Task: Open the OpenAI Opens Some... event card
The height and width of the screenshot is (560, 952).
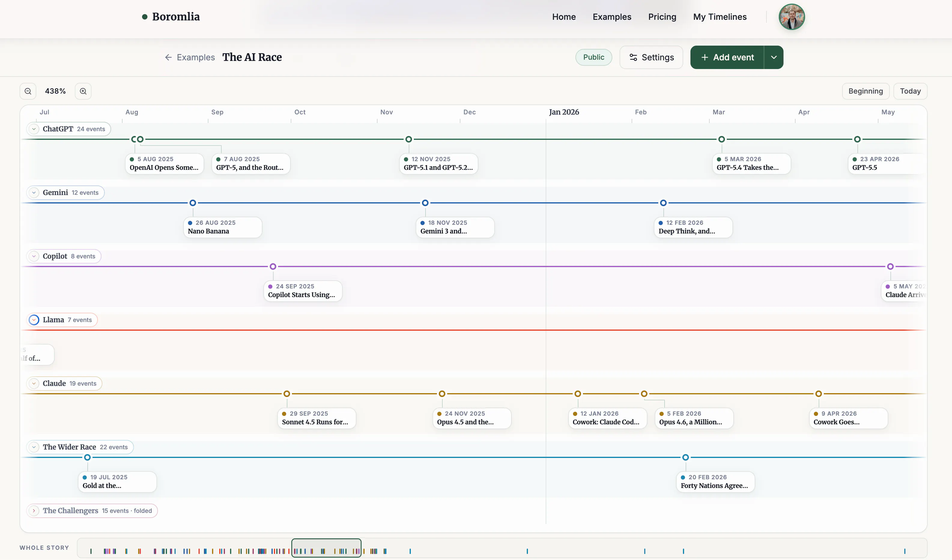Action: (x=164, y=164)
